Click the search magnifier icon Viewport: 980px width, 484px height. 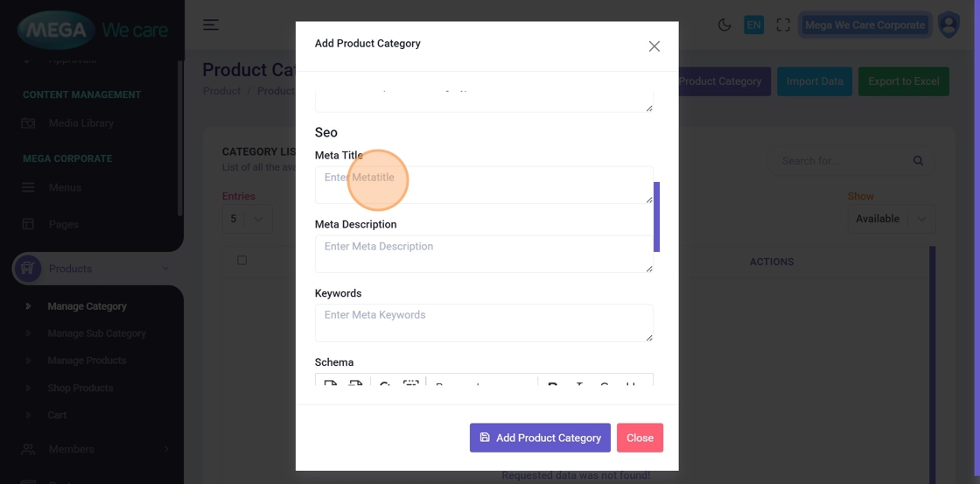tap(918, 161)
